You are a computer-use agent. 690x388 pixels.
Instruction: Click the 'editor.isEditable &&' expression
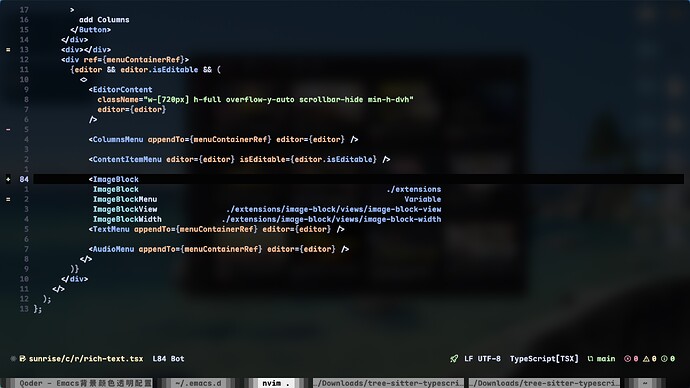[x=166, y=70]
